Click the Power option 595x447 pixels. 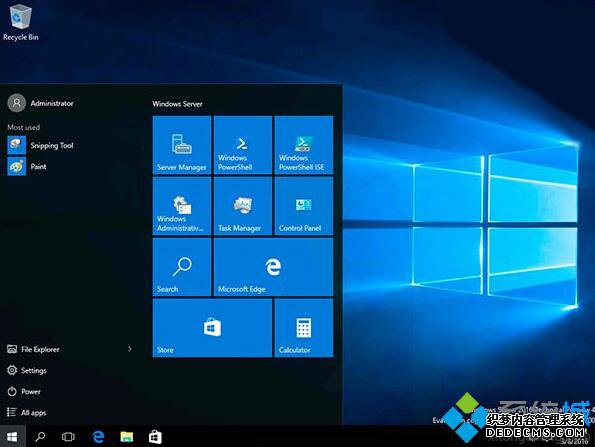24,391
